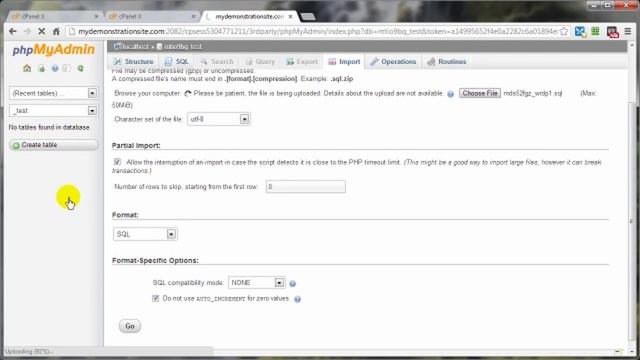640x360 pixels.
Task: Switch to the Query tab
Action: [260, 62]
